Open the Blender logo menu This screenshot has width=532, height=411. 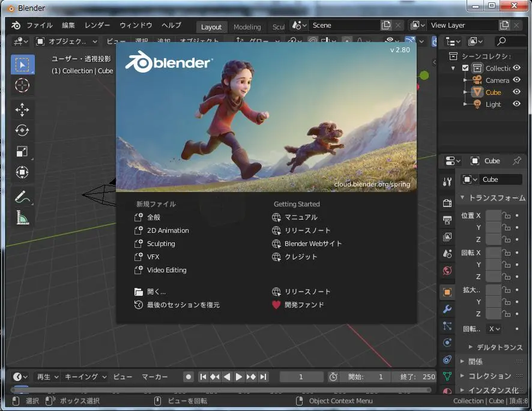(16, 25)
